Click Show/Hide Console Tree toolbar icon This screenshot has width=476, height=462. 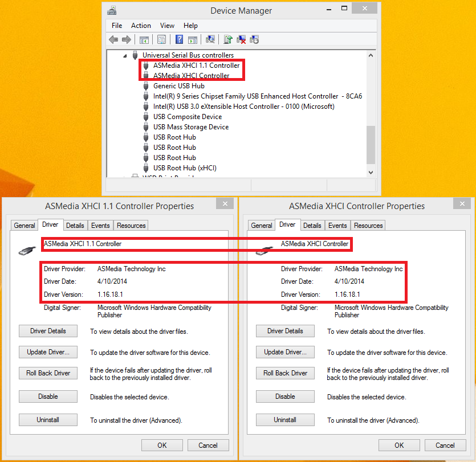144,39
